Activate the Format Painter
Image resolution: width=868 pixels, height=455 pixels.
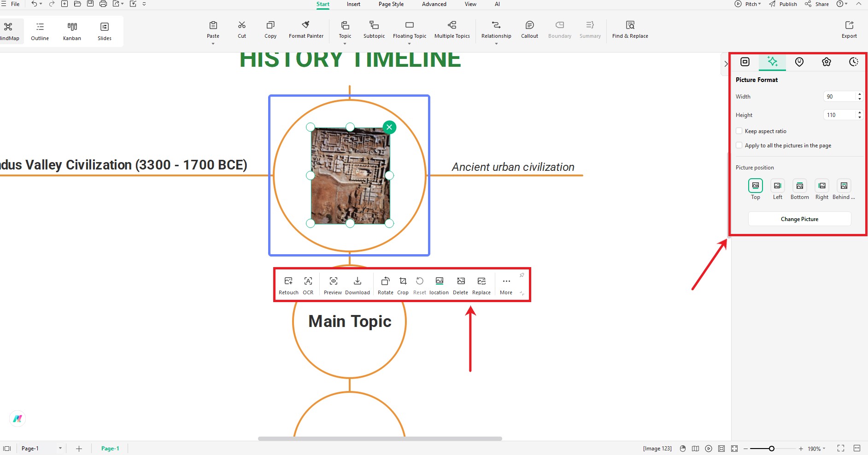pos(306,29)
